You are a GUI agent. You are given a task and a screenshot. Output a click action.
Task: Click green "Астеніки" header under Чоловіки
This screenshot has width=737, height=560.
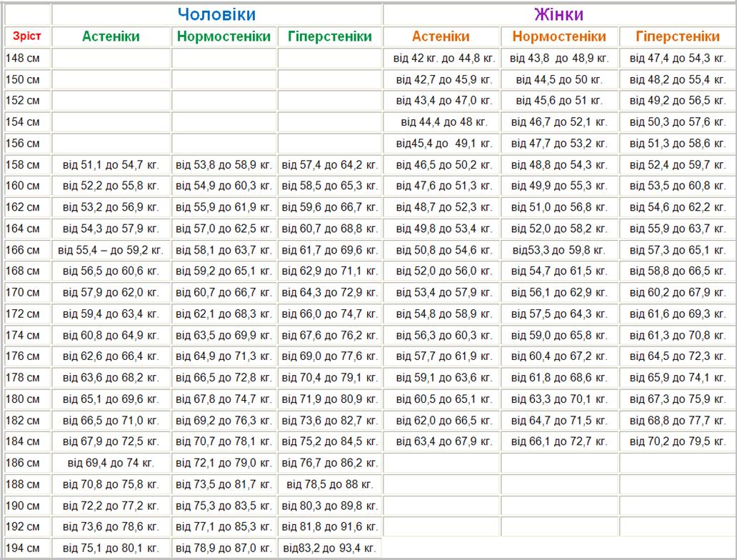tap(111, 36)
